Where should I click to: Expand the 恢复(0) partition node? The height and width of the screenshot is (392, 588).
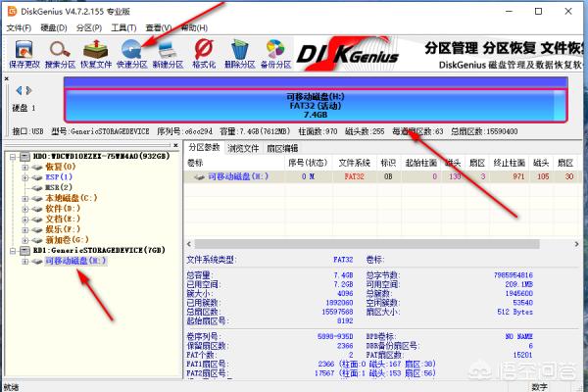click(24, 167)
